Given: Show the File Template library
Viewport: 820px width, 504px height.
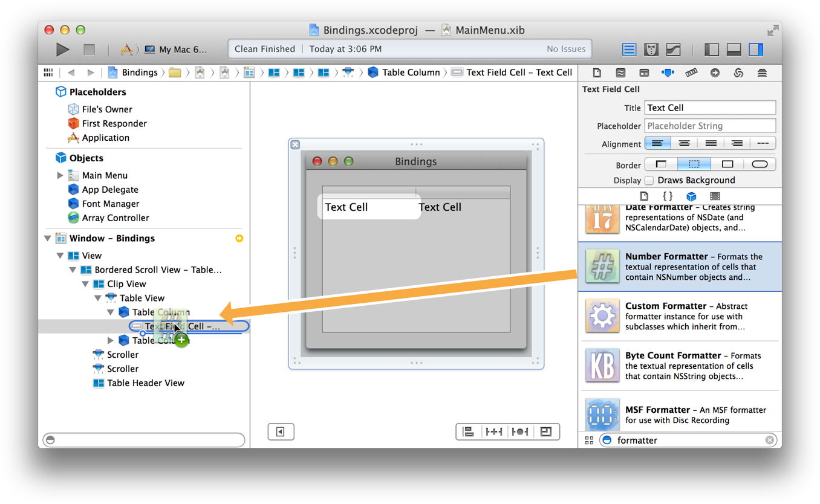Looking at the screenshot, I should (x=644, y=196).
